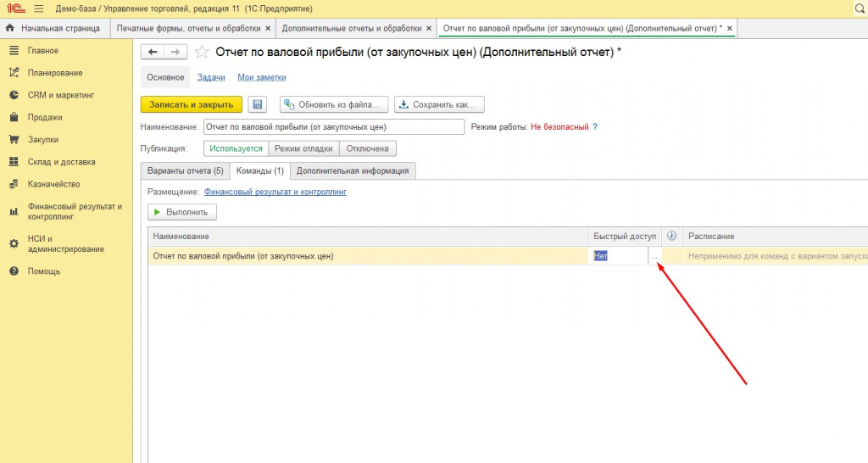Set publication to Отключена
This screenshot has height=463, width=868.
368,148
